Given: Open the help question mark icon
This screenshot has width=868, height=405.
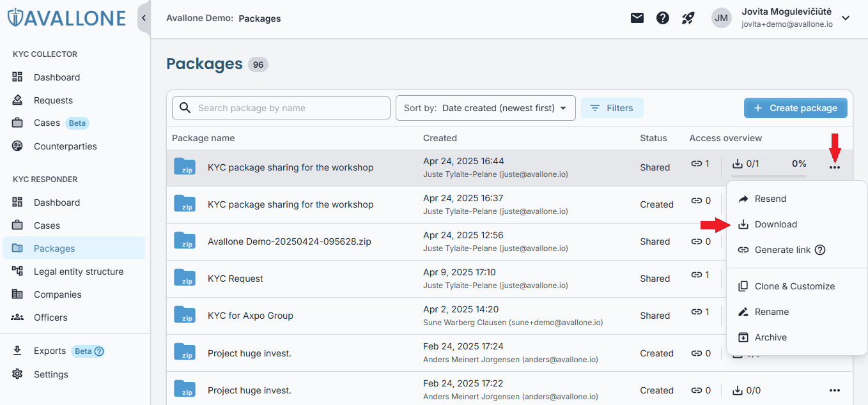Looking at the screenshot, I should click(663, 18).
